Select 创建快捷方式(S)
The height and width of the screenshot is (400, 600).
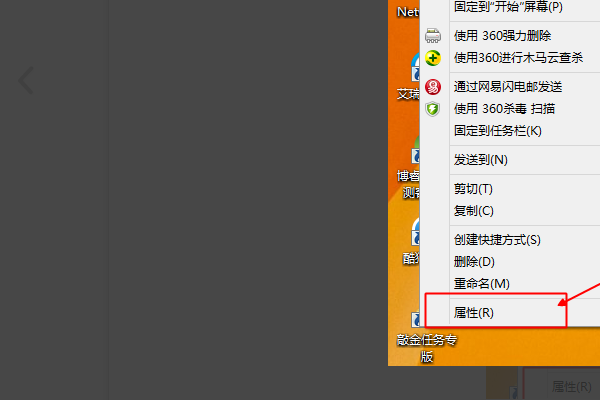[x=497, y=240]
